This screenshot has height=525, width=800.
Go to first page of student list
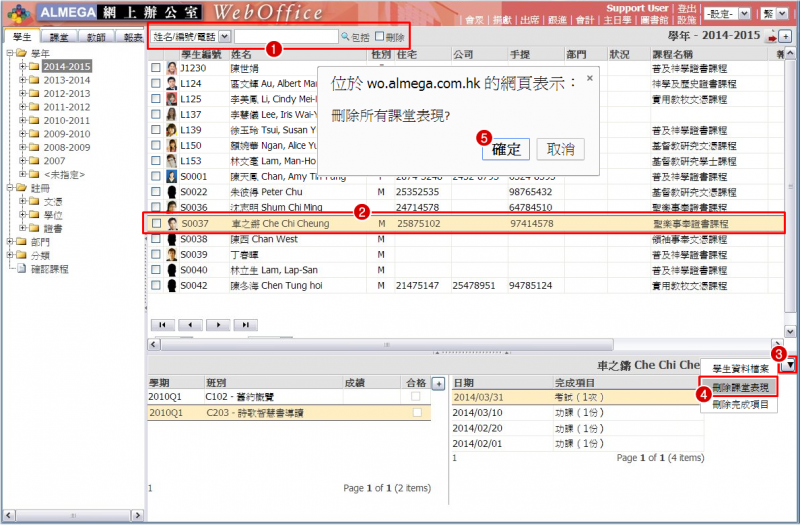tap(163, 325)
